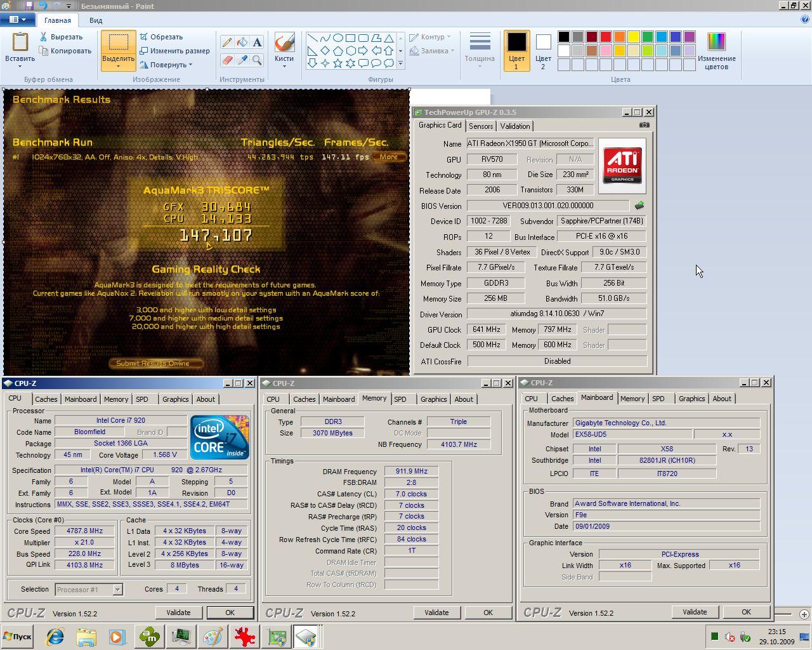Click Submit Results Online in AquaMark
Viewport: 812px width, 650px height.
tap(157, 363)
